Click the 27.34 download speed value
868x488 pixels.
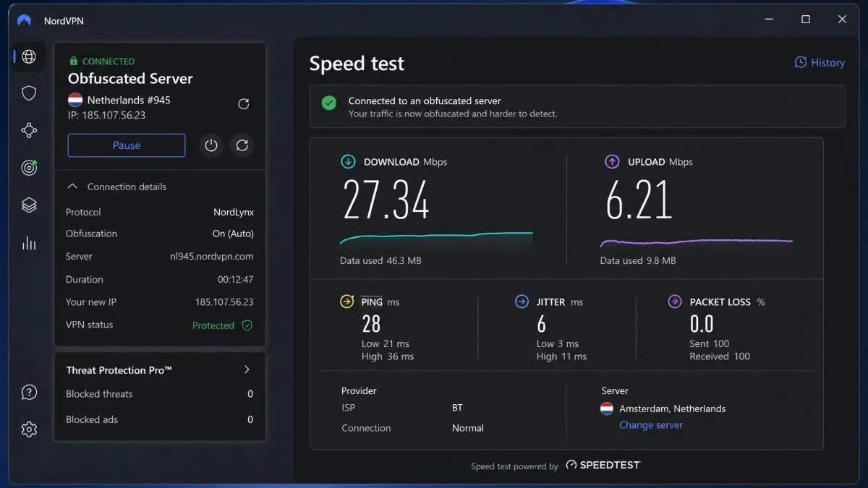(386, 200)
